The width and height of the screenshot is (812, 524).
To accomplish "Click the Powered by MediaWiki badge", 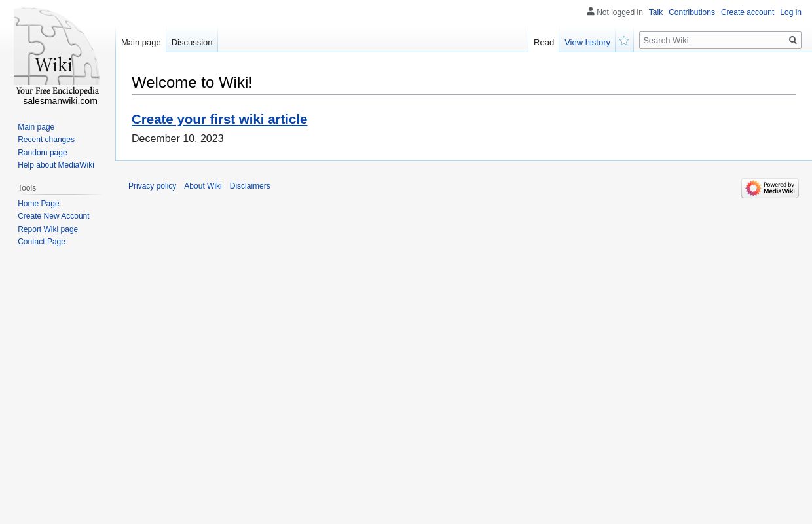I will point(770,188).
